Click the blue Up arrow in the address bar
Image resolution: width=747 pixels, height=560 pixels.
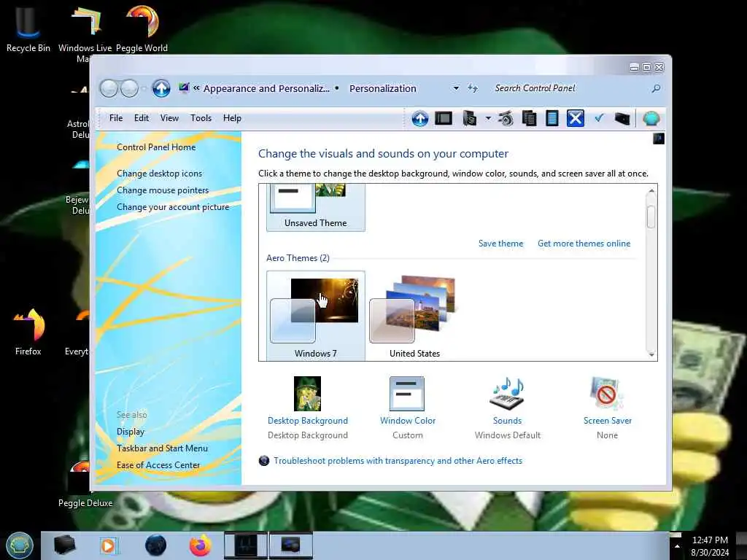click(161, 88)
